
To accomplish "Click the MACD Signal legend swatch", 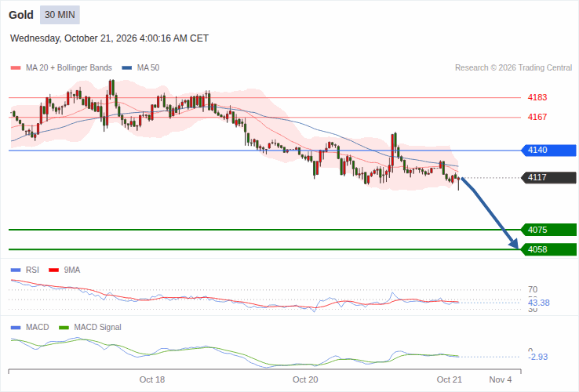I will pyautogui.click(x=64, y=328).
